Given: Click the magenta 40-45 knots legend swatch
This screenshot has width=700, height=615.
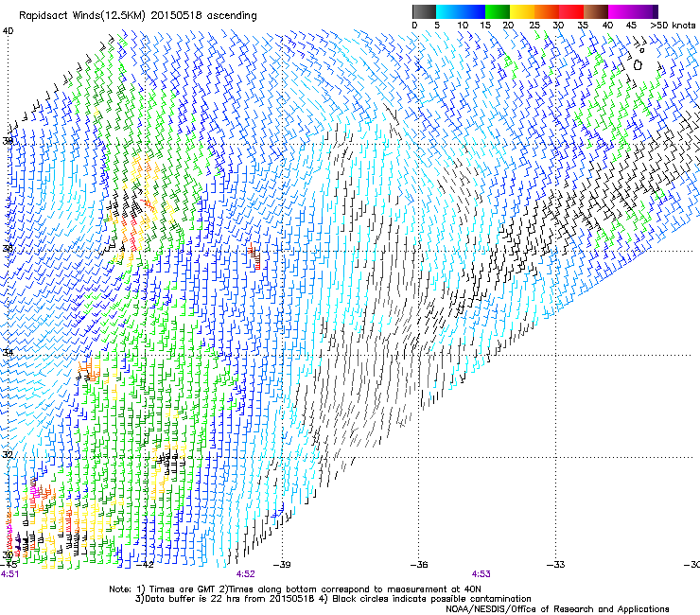Looking at the screenshot, I should 621,11.
